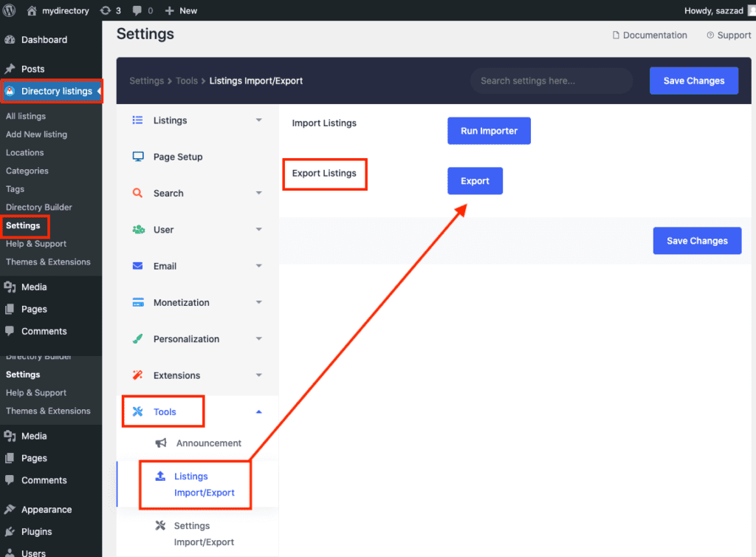Open the updates icon showing 3

coord(106,10)
